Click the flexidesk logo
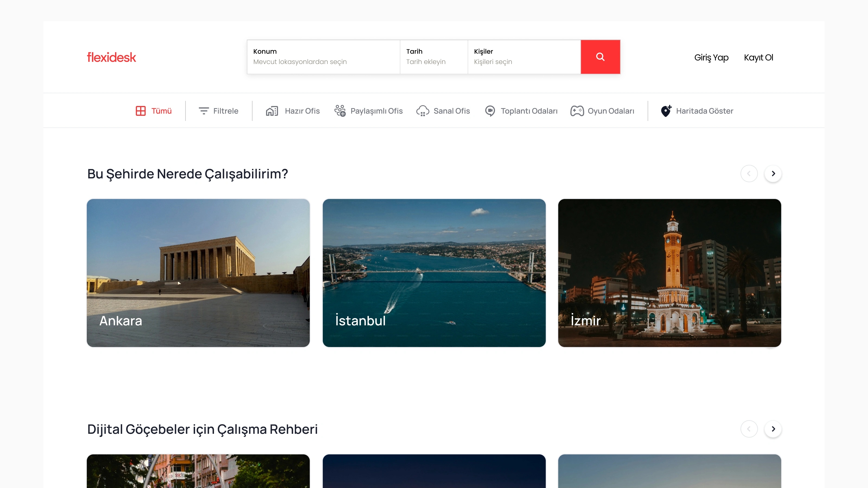 click(111, 57)
